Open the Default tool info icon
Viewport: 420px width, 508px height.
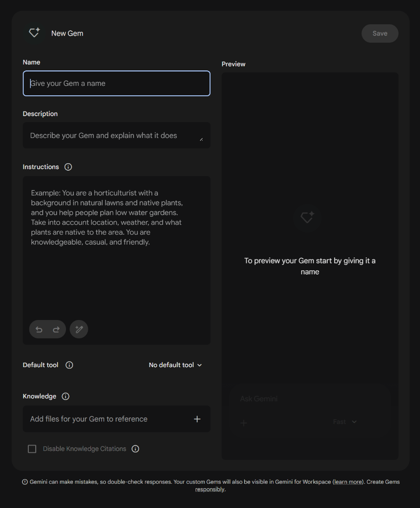point(69,365)
